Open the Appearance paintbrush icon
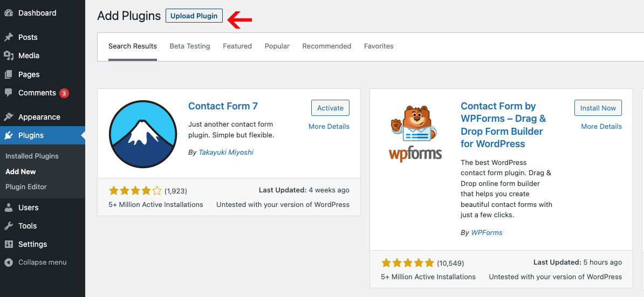The width and height of the screenshot is (644, 297). pos(9,117)
